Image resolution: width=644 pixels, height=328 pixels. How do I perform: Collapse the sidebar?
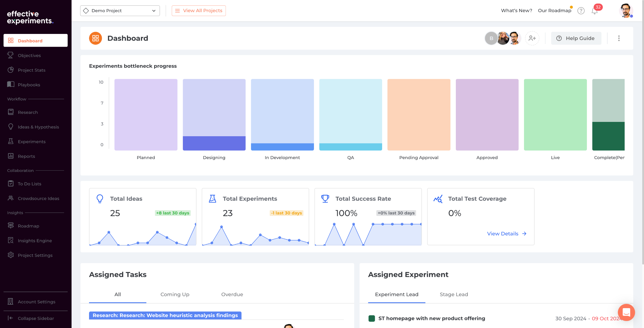click(35, 318)
